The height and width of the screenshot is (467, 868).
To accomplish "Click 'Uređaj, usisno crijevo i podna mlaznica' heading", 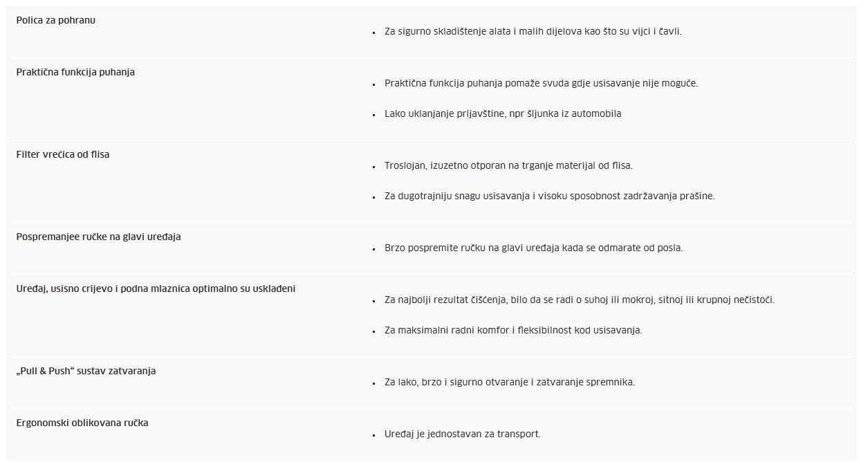I will click(156, 289).
